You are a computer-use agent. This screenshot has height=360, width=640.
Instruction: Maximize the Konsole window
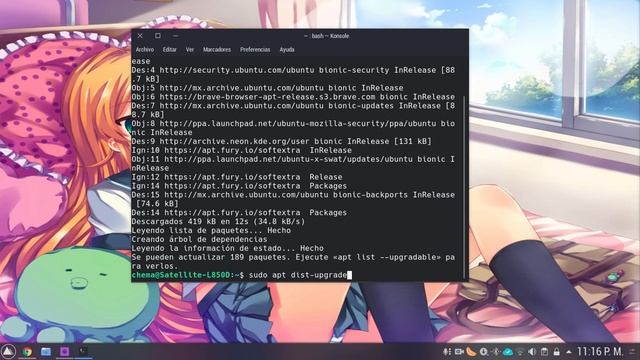(158, 36)
